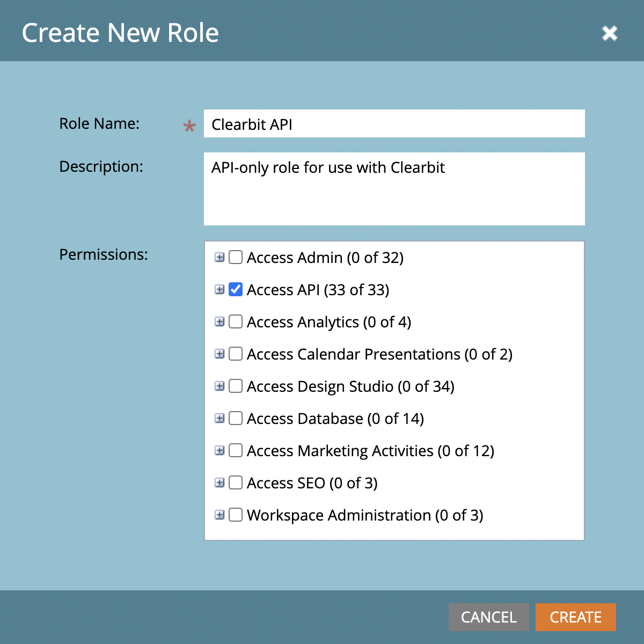Screen dimensions: 644x644
Task: Click the Access API (33 of 33) label
Action: point(318,290)
